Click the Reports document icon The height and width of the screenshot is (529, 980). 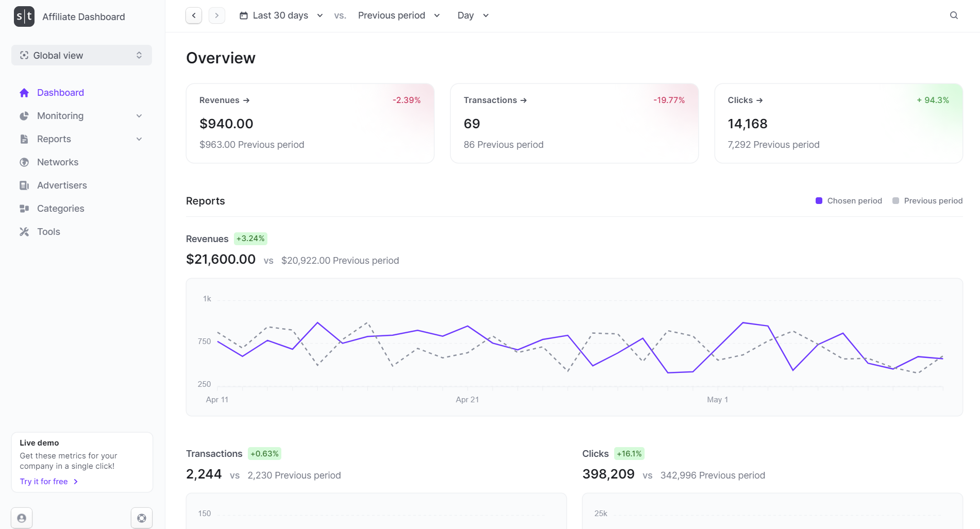(x=24, y=139)
